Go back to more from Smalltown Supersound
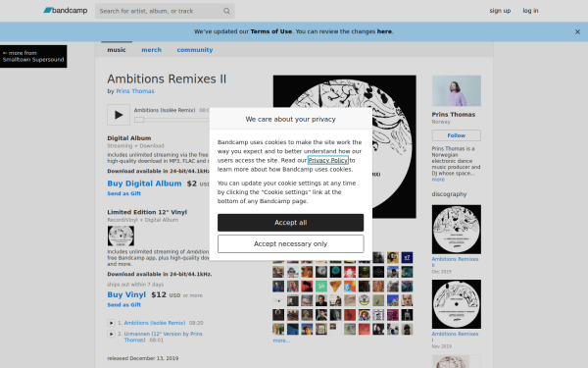Image resolution: width=588 pixels, height=368 pixels. [x=33, y=56]
